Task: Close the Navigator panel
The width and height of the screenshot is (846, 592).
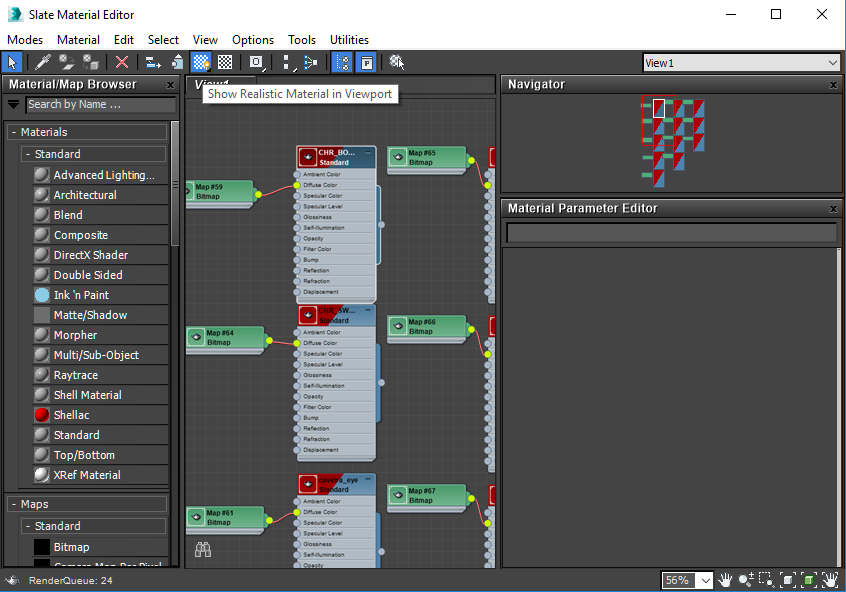Action: (833, 85)
